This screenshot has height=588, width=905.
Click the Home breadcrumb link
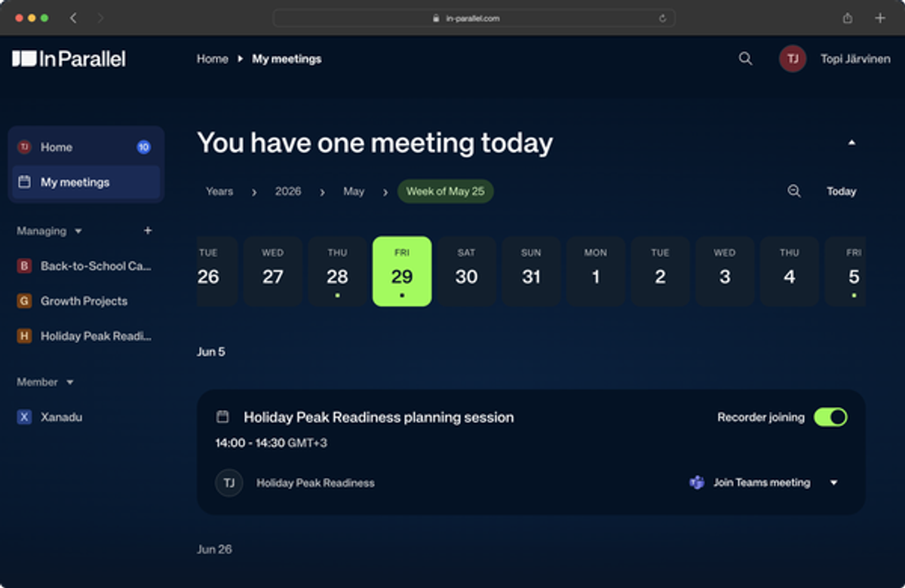pyautogui.click(x=213, y=59)
